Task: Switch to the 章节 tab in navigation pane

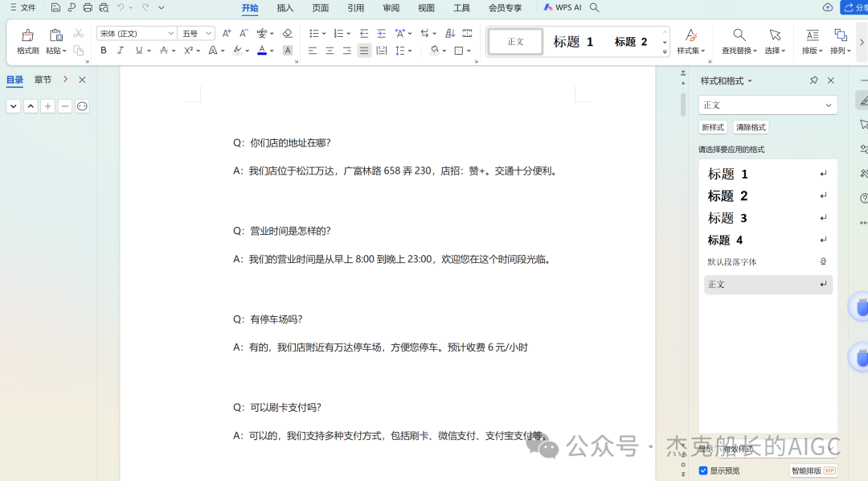Action: 43,80
